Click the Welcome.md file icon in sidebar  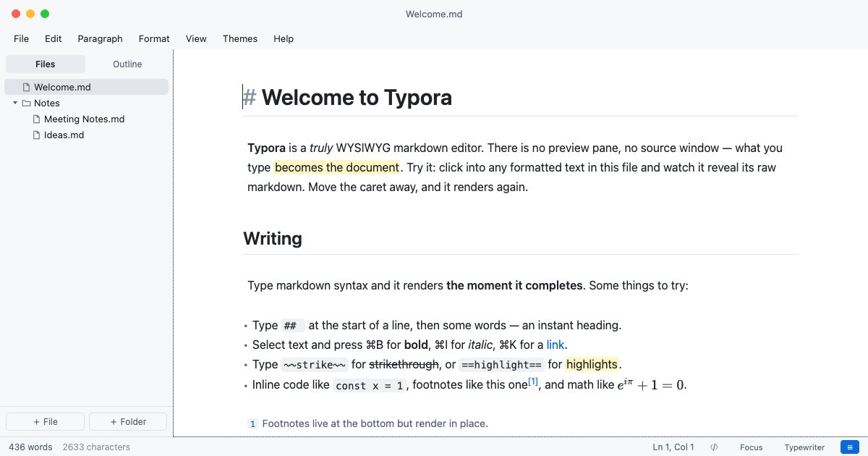27,87
